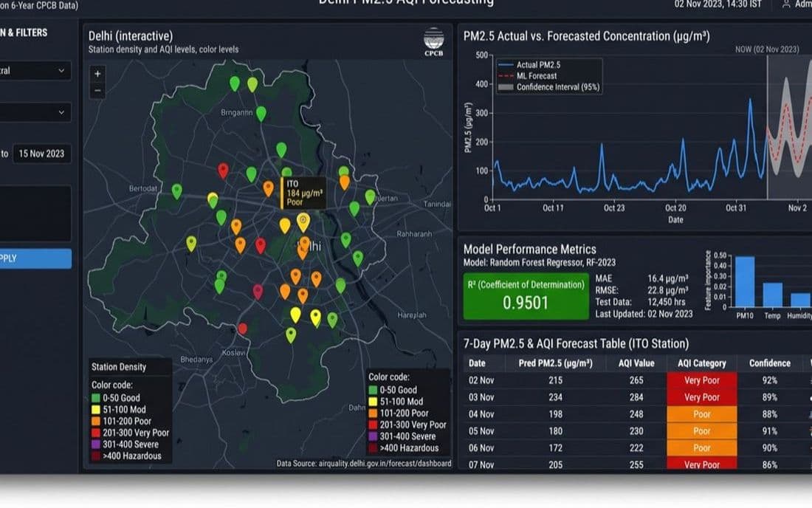
Task: Click the green pin next to Bertodat
Action: pos(176,191)
